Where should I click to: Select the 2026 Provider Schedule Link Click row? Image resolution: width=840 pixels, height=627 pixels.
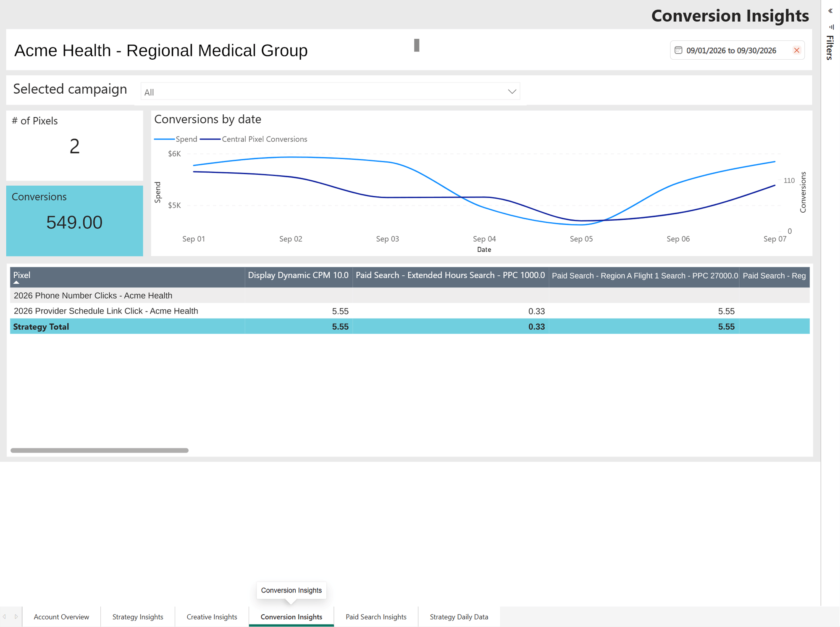pos(410,311)
